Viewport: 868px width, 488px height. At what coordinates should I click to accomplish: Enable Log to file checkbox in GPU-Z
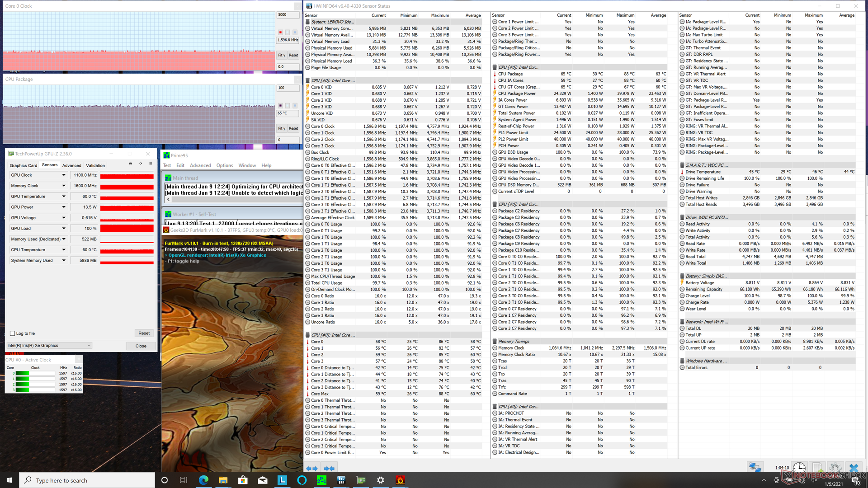(13, 333)
